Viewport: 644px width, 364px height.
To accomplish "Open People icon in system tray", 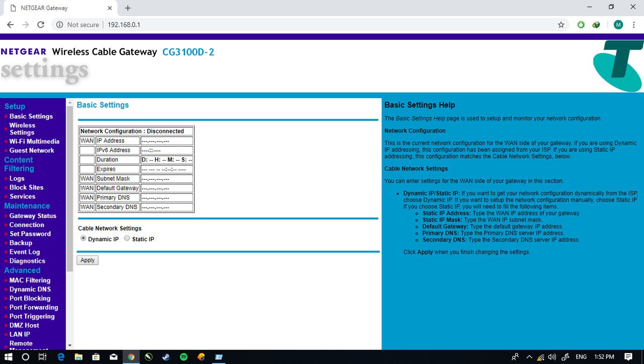I will (515, 356).
